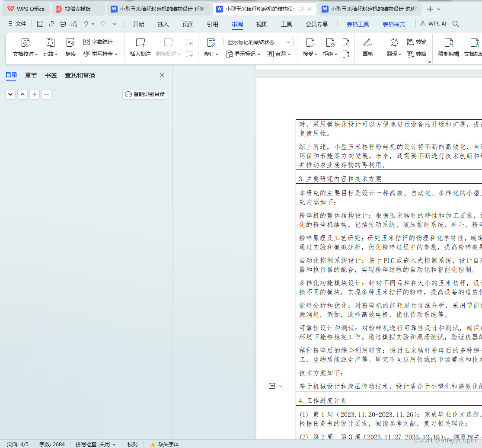Select the 画笔 pen tool
482x448 pixels.
367,48
